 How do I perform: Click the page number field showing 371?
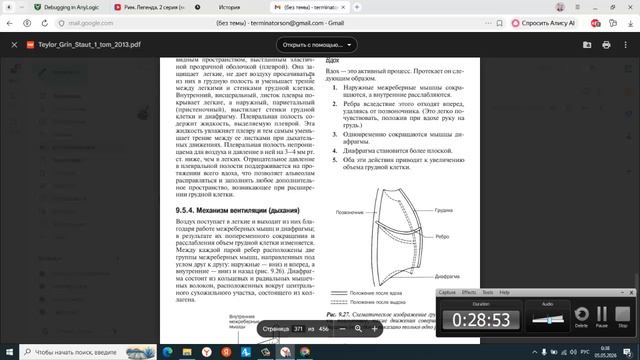[298, 329]
